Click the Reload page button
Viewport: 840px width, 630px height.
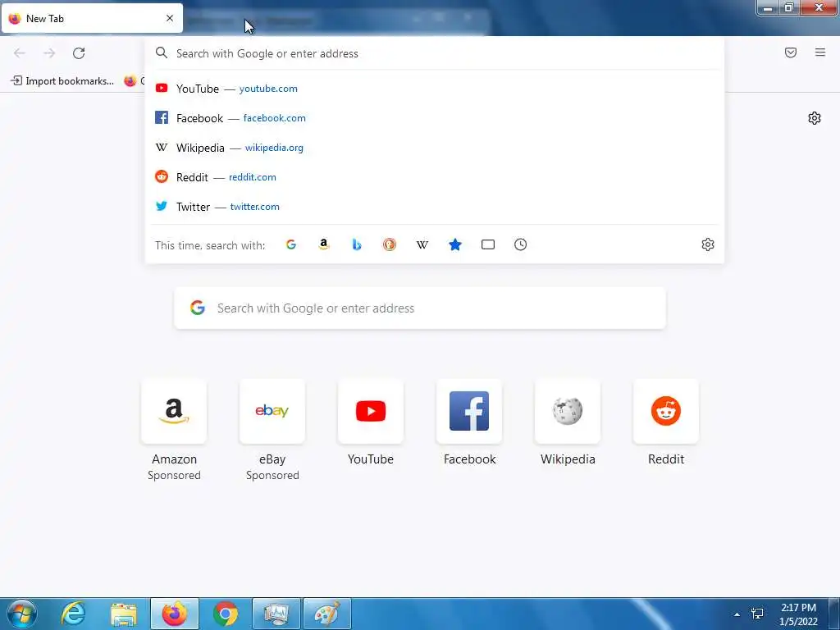79,53
